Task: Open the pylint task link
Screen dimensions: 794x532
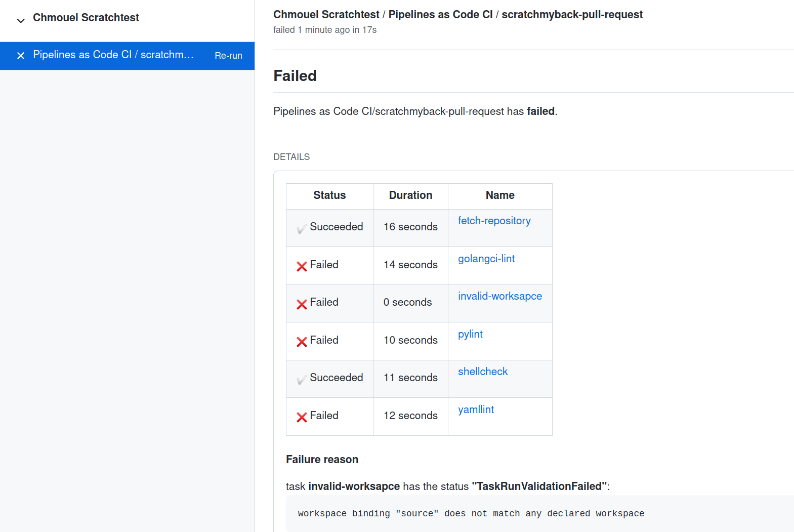Action: pos(470,334)
